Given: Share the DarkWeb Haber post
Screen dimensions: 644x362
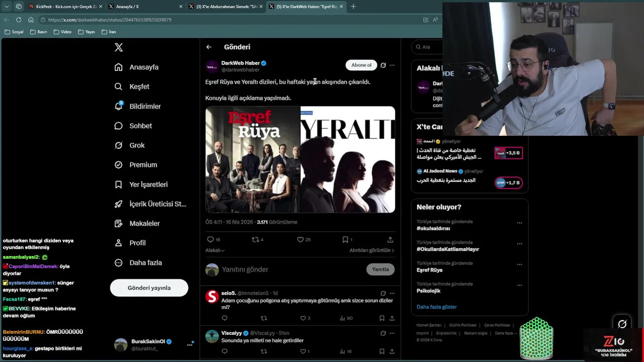Looking at the screenshot, I should 390,239.
